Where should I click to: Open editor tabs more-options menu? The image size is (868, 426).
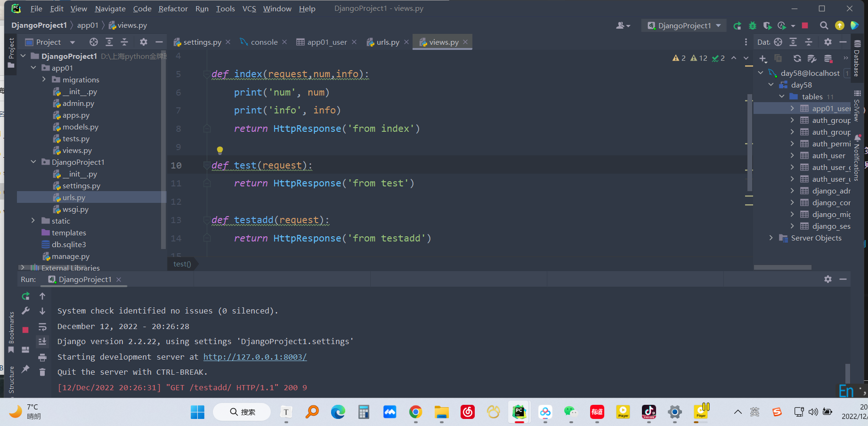[746, 42]
